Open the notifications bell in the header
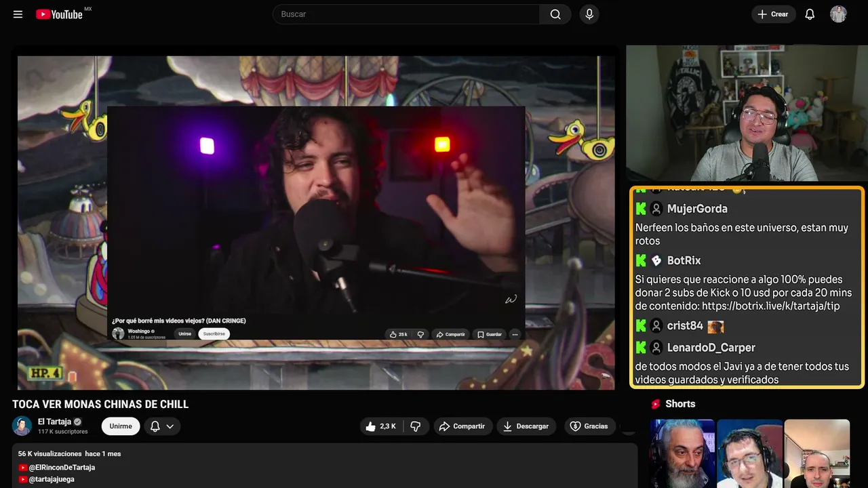The image size is (868, 488). (810, 14)
